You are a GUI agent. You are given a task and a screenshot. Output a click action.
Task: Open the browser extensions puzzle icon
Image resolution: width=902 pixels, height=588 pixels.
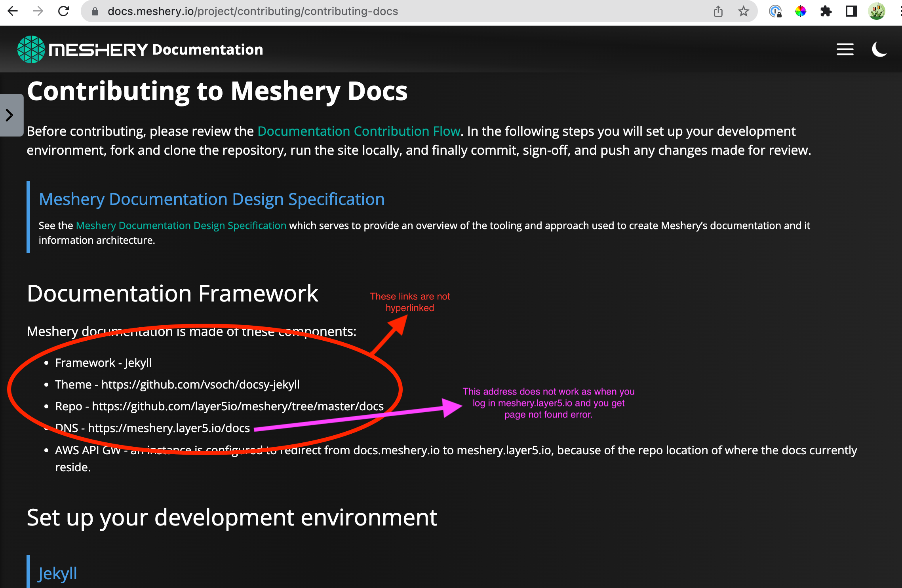pyautogui.click(x=826, y=11)
